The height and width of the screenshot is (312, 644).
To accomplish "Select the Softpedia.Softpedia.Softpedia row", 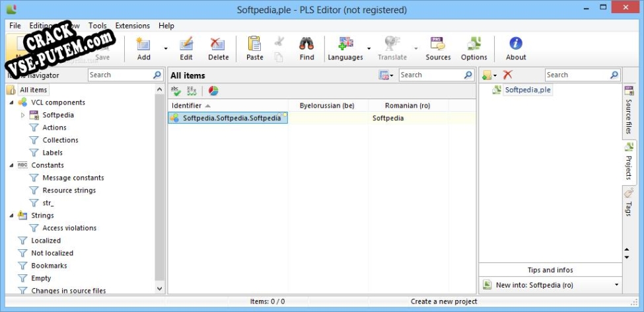I will [228, 118].
